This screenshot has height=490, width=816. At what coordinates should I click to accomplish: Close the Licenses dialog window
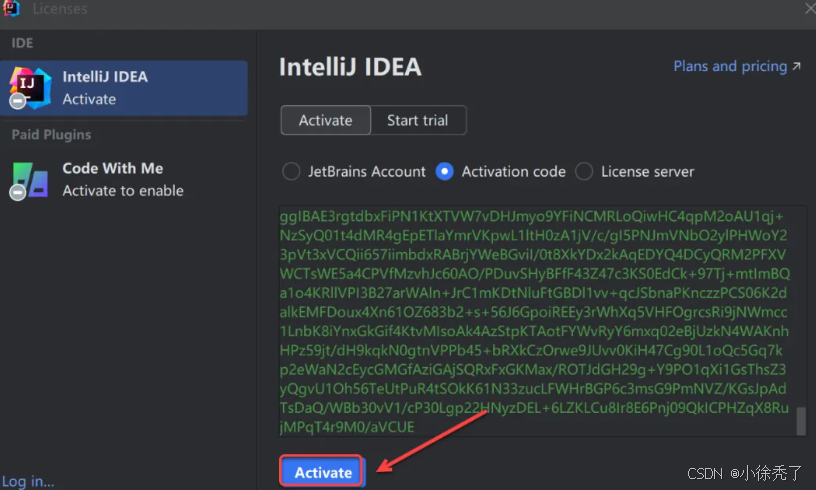pos(810,8)
